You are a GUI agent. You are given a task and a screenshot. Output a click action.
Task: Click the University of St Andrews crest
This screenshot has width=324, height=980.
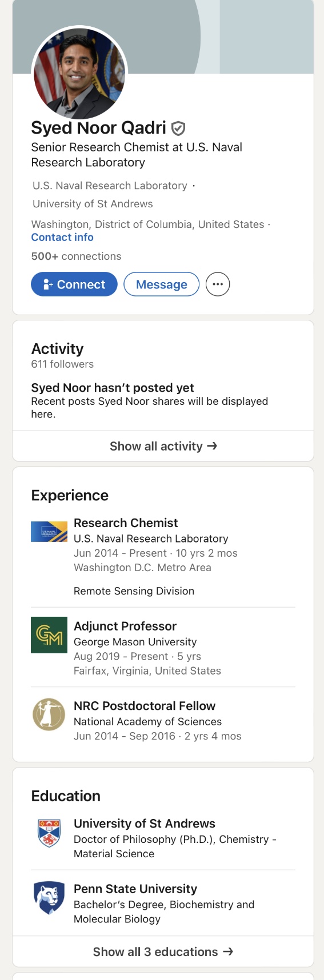click(49, 832)
